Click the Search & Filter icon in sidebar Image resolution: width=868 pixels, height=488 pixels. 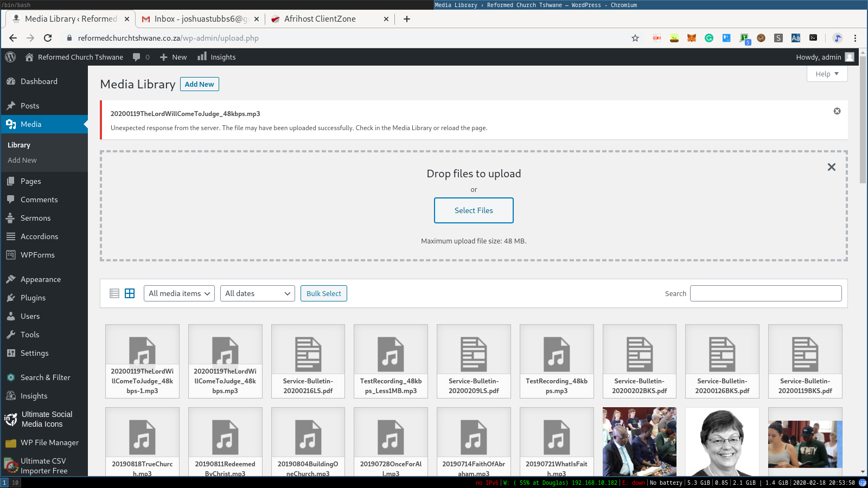click(11, 377)
